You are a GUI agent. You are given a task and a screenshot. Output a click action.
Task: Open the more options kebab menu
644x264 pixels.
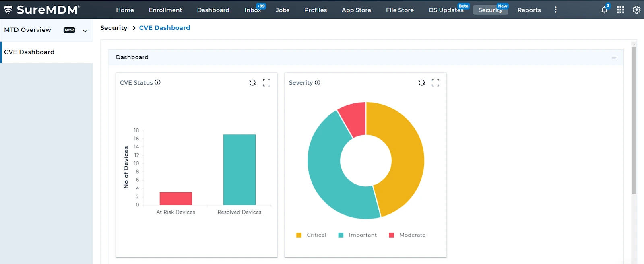tap(555, 10)
